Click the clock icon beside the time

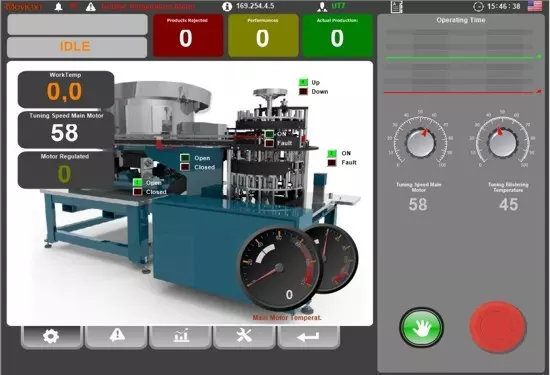[478, 6]
